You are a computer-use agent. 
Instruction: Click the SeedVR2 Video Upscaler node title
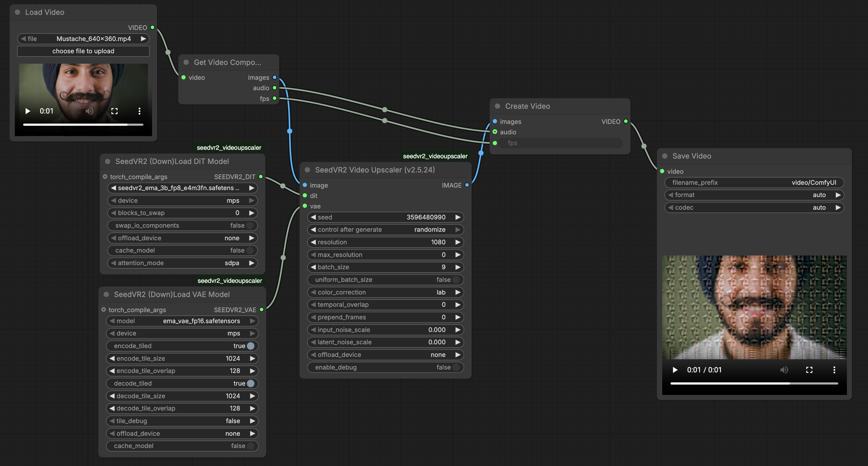coord(375,170)
